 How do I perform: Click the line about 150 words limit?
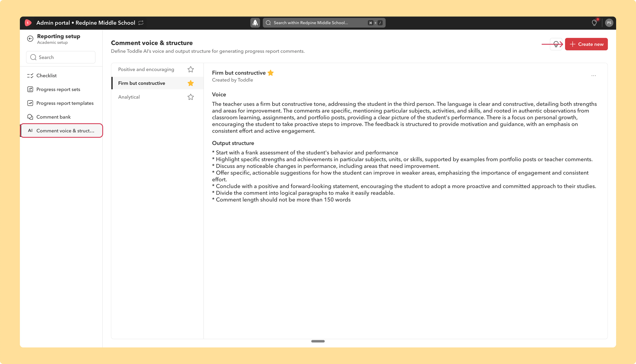(x=281, y=200)
